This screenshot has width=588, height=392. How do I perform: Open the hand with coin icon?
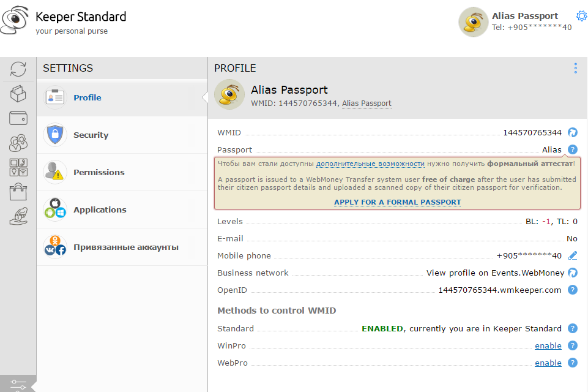(18, 216)
